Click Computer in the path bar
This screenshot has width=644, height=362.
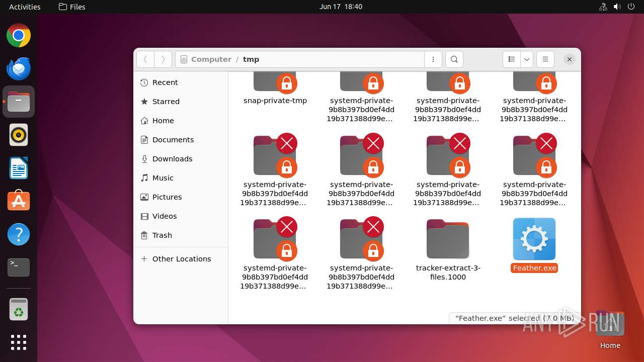211,59
